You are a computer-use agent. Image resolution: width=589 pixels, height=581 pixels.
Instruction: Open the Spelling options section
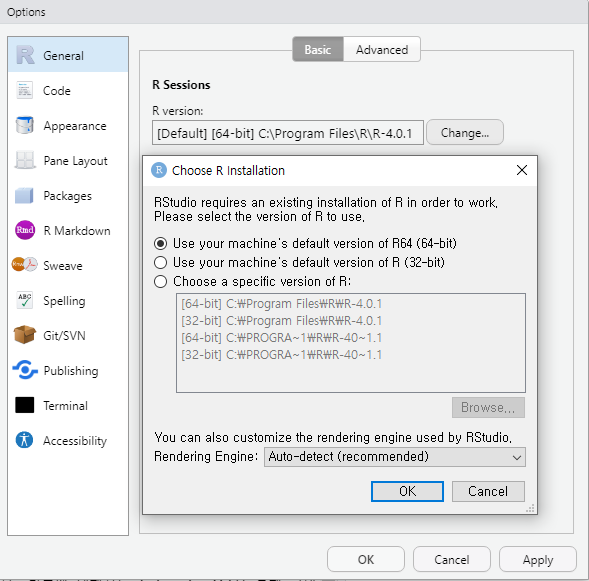click(x=68, y=300)
